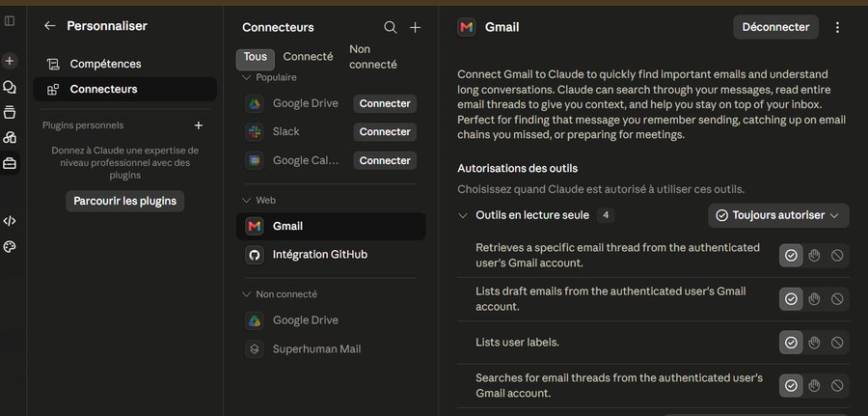Image resolution: width=868 pixels, height=416 pixels.
Task: Connect Google Drive with Connecter button
Action: [385, 103]
